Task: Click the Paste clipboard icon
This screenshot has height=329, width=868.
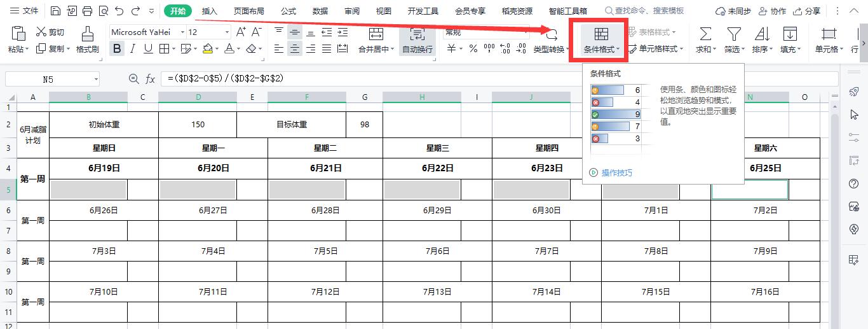Action: pos(18,34)
